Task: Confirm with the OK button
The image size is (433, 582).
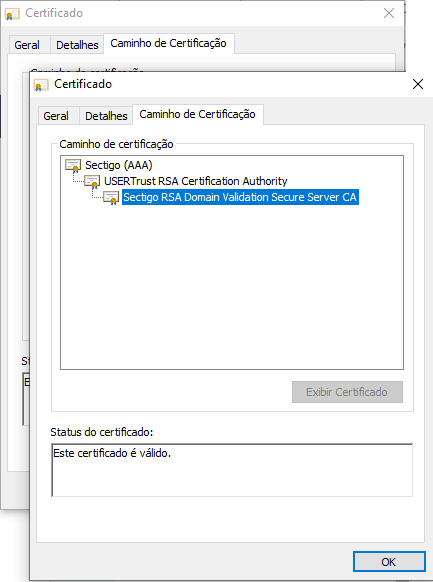Action: pyautogui.click(x=388, y=562)
